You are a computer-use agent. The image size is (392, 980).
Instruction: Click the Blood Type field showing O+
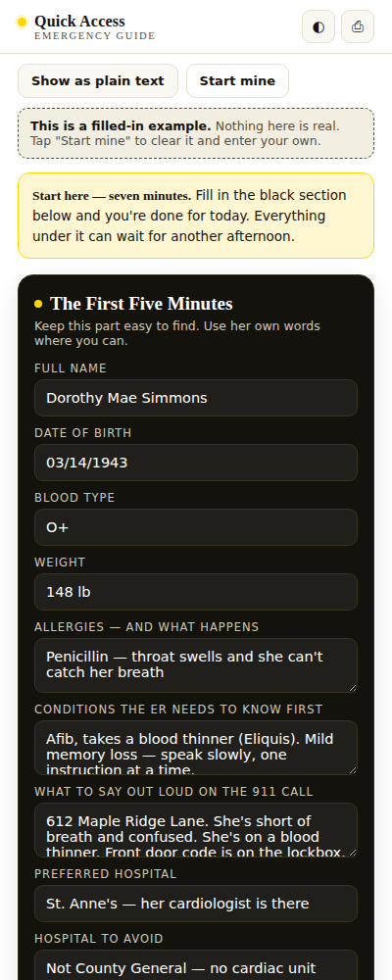click(x=196, y=527)
